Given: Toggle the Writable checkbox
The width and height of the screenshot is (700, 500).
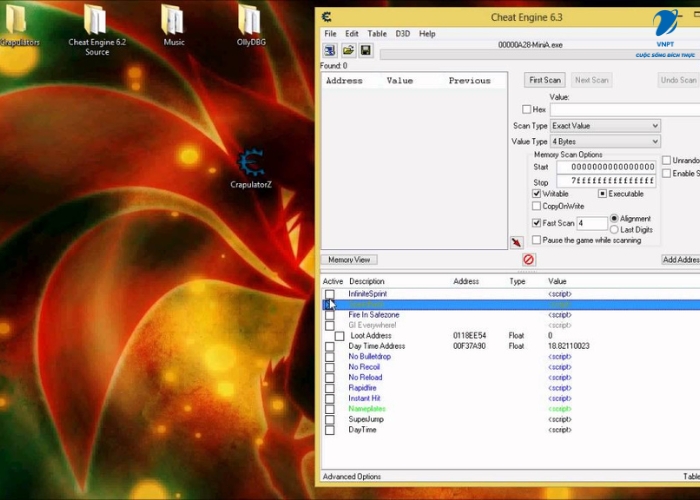Looking at the screenshot, I should coord(537,194).
